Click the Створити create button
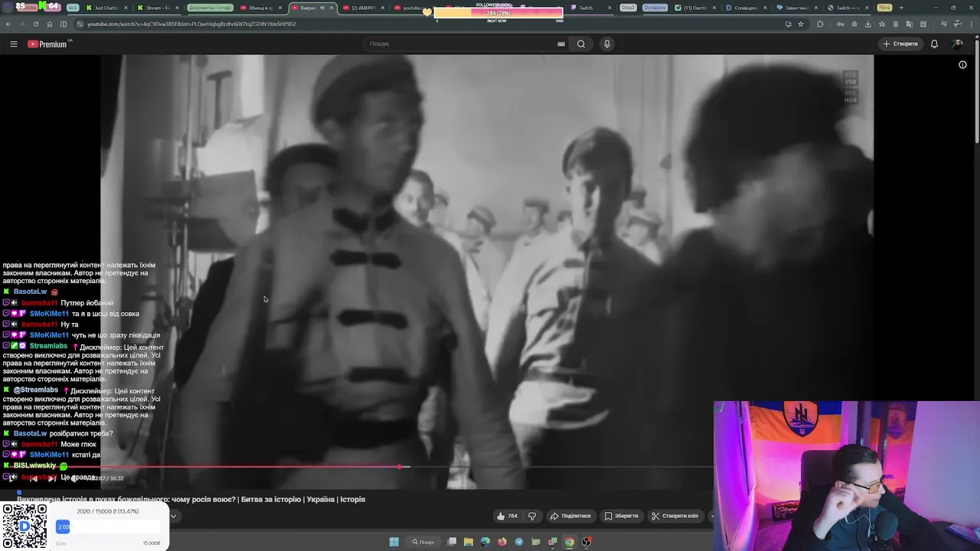 900,44
